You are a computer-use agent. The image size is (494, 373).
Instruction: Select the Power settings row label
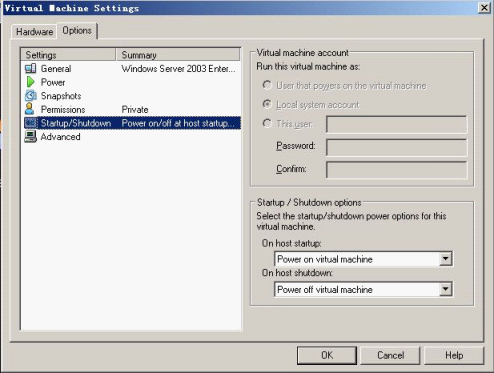(53, 82)
